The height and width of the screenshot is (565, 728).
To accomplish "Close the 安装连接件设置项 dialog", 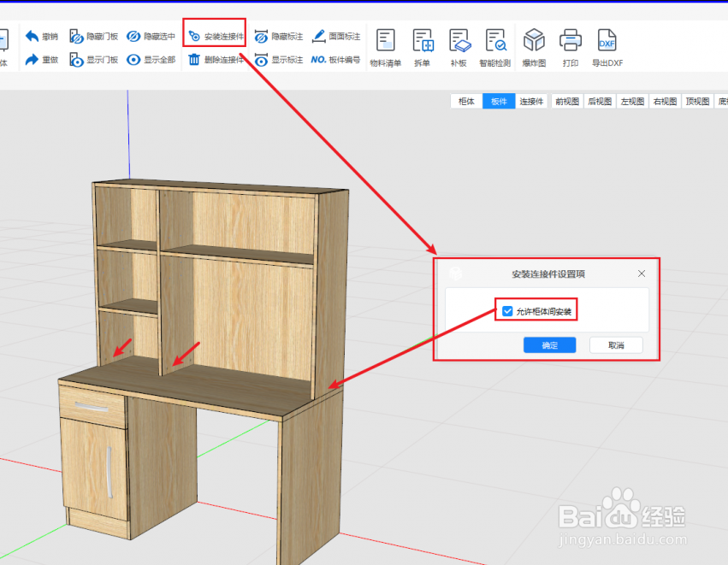I will click(x=642, y=274).
